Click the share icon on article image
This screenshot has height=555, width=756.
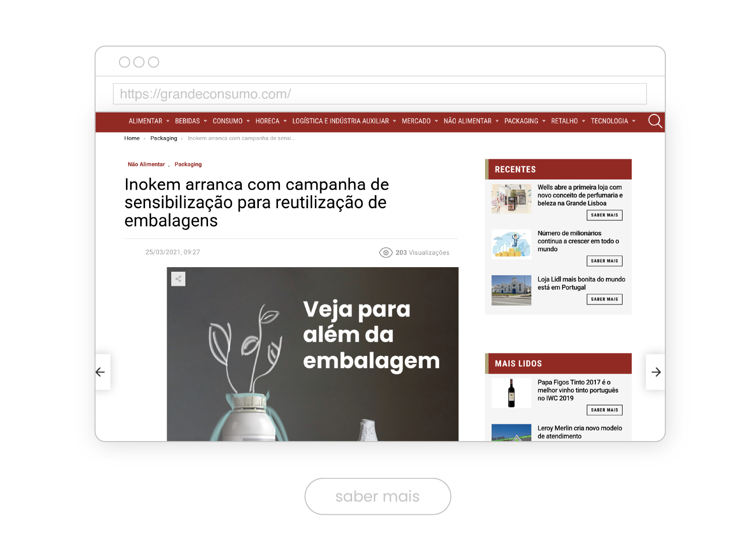pos(178,279)
